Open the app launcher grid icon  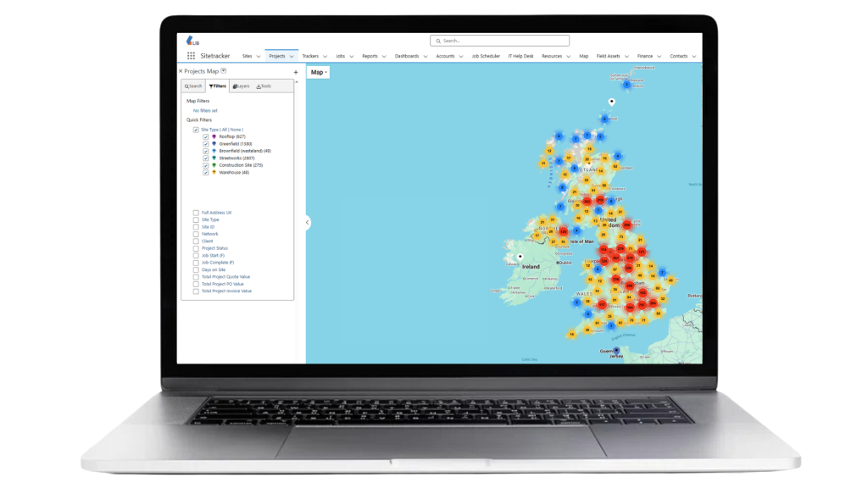191,56
